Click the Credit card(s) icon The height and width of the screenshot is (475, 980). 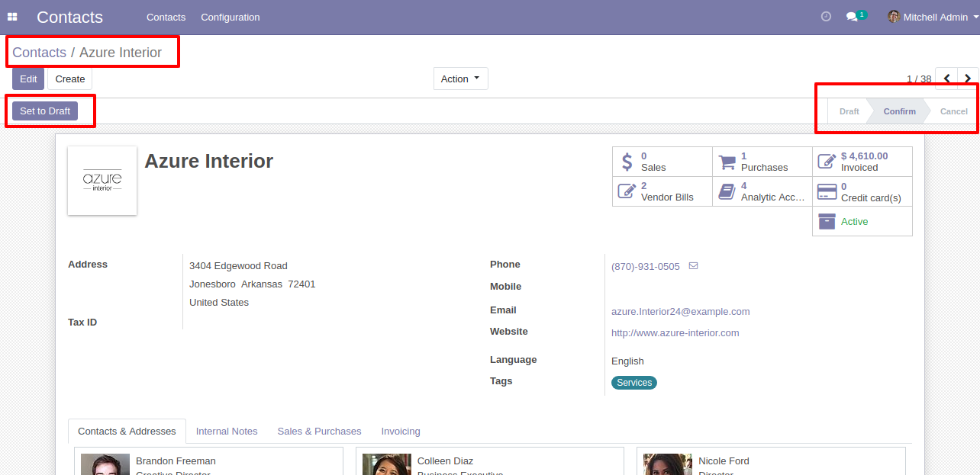tap(827, 191)
